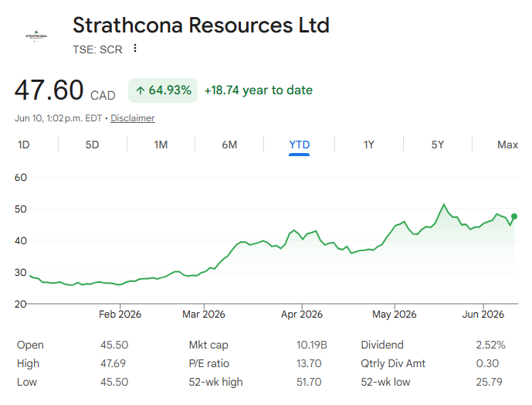
Task: Open the Disclaimer link
Action: [x=132, y=118]
